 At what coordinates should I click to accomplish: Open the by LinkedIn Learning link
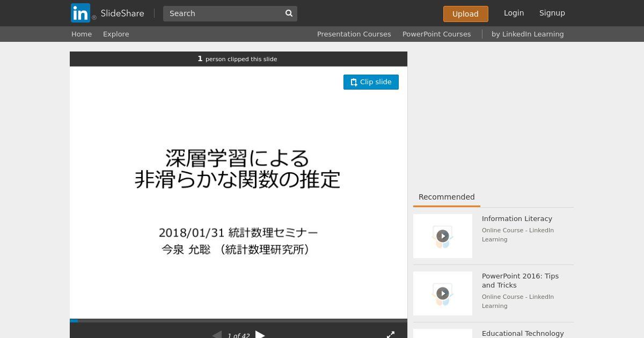[528, 34]
